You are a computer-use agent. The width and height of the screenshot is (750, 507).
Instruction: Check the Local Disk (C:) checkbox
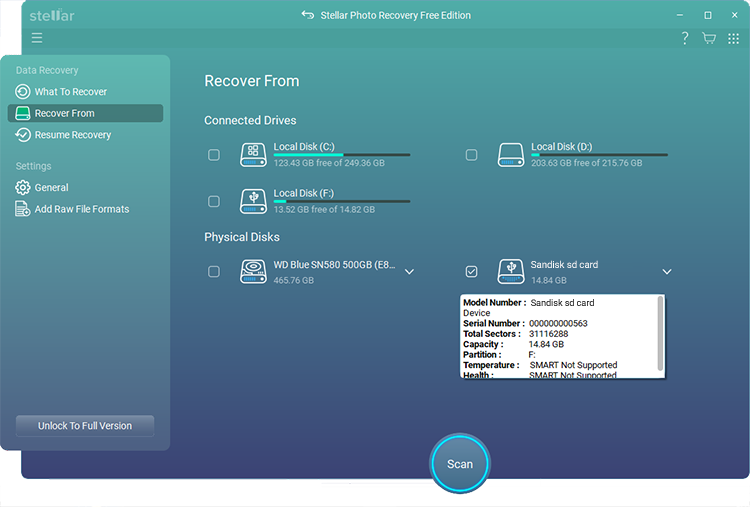(214, 155)
